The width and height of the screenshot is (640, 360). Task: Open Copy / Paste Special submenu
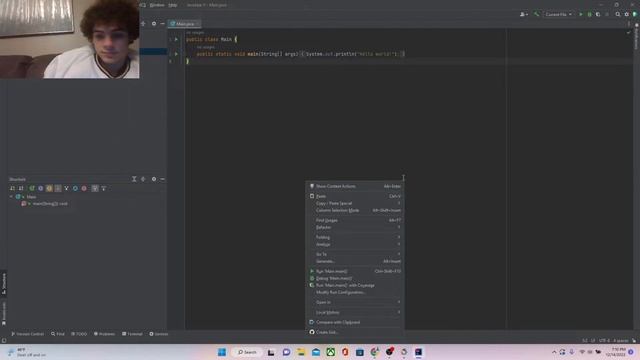(x=355, y=203)
